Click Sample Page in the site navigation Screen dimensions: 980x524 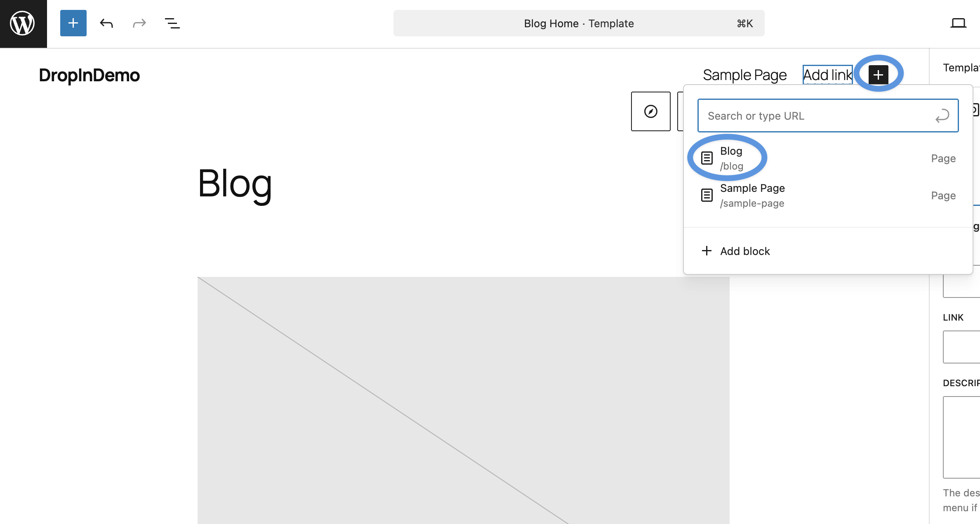744,75
